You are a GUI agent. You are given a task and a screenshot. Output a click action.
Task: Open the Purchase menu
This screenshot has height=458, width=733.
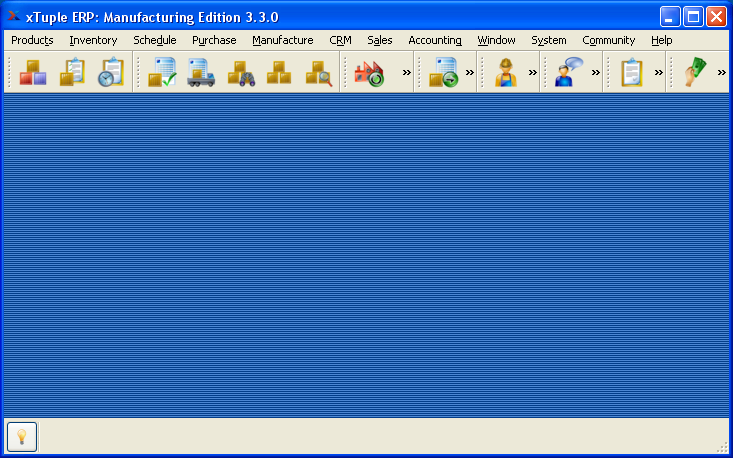click(x=214, y=41)
